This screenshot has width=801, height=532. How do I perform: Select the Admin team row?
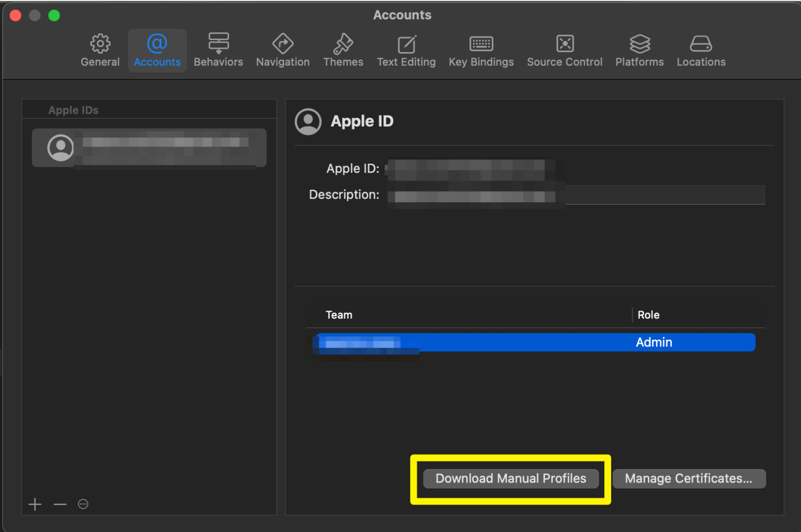click(x=534, y=342)
